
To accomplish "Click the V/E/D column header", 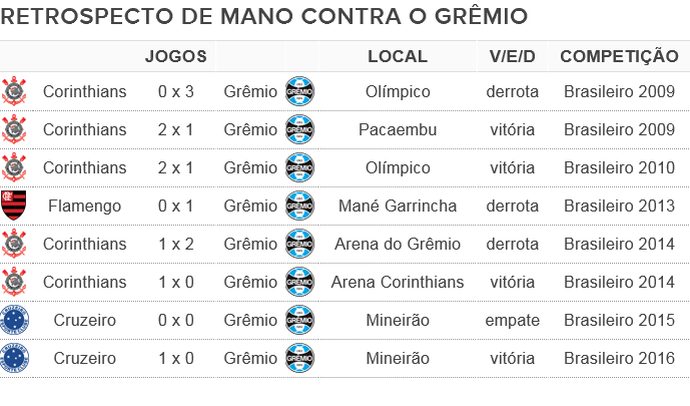I will (512, 57).
